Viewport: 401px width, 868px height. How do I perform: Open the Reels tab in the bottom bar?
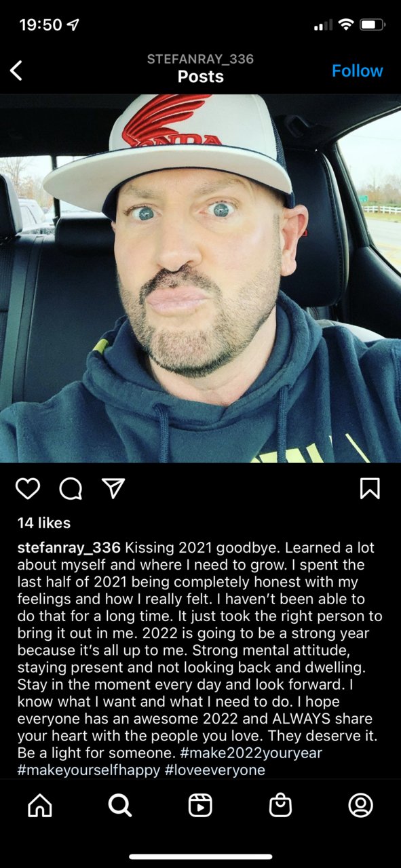tap(200, 805)
